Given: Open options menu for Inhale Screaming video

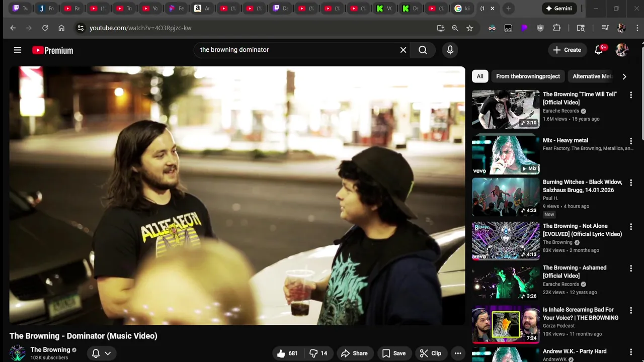Looking at the screenshot, I should tap(631, 311).
